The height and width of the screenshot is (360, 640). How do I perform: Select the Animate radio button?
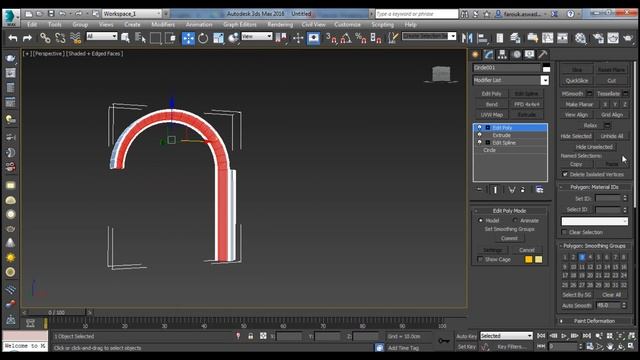tap(515, 220)
